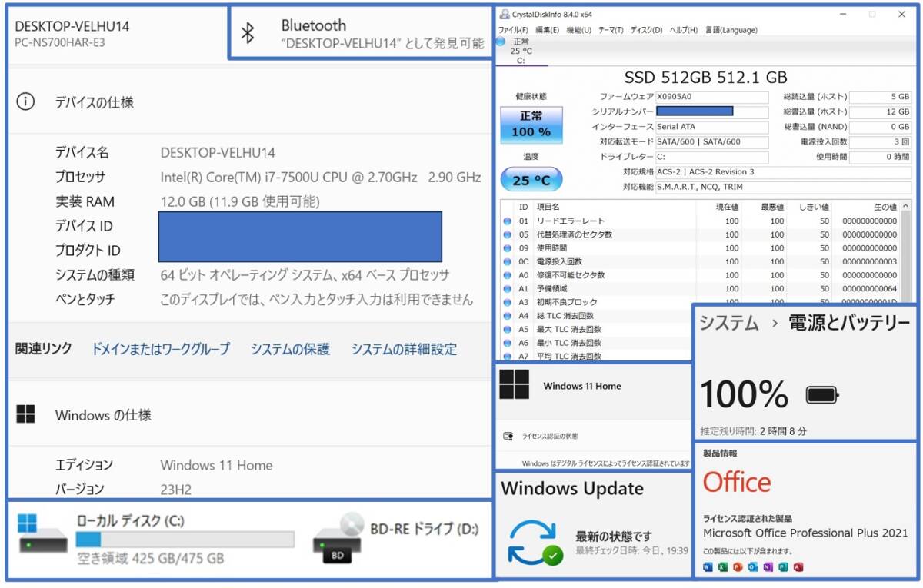Click the Outlook icon in Office products
923x588 pixels.
753,567
